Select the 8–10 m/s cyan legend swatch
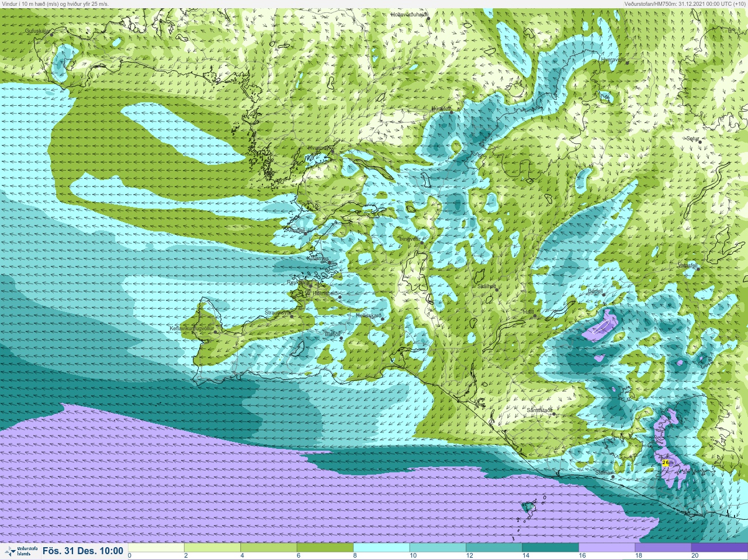The image size is (748, 560). point(382,548)
